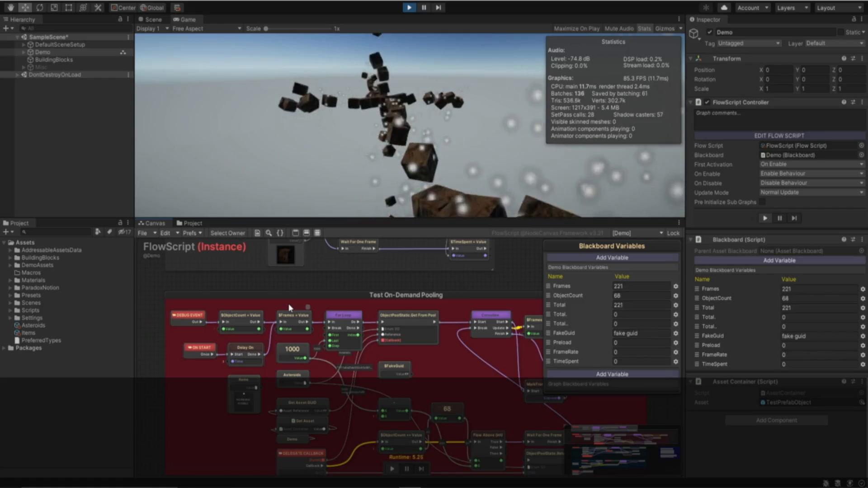Switch to the Canvas tab
This screenshot has width=868, height=488.
[152, 223]
